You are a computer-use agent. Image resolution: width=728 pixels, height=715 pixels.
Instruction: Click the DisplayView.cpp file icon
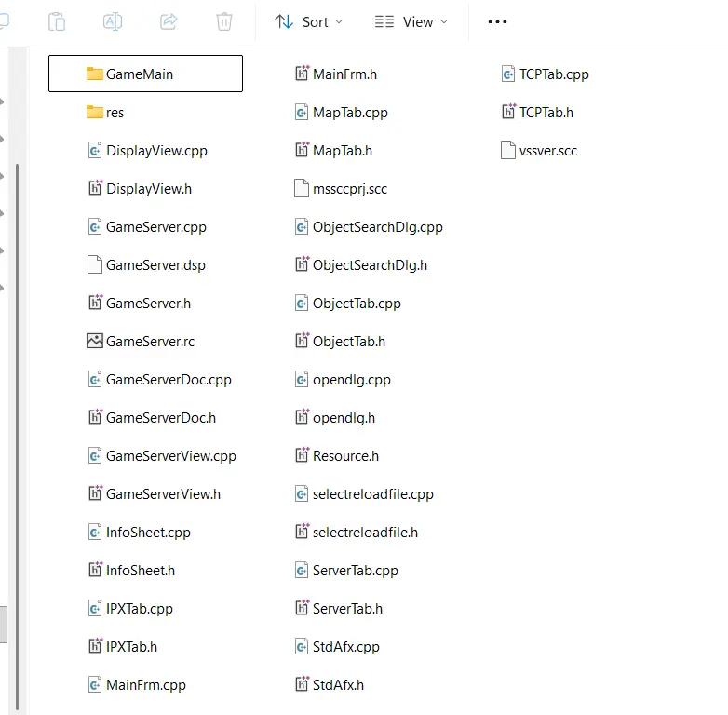tap(95, 151)
